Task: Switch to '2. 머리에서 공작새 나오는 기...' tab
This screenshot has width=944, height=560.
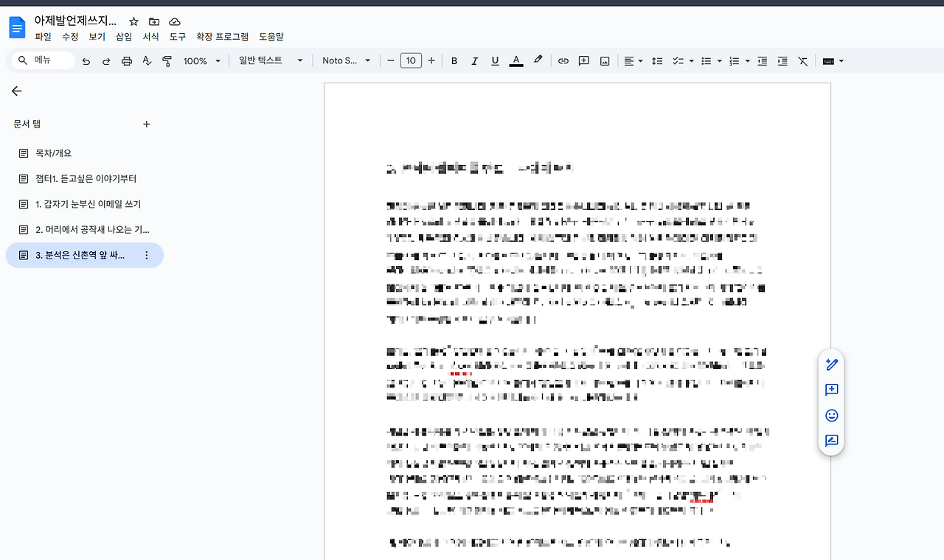Action: (85, 230)
